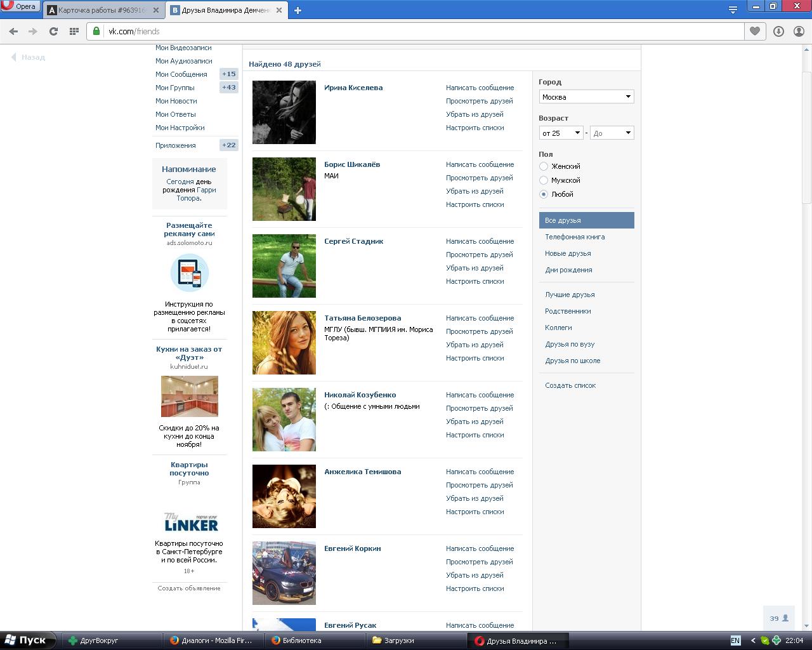812x650 pixels.
Task: Remove Сергей Стадник from friends
Action: tap(475, 268)
